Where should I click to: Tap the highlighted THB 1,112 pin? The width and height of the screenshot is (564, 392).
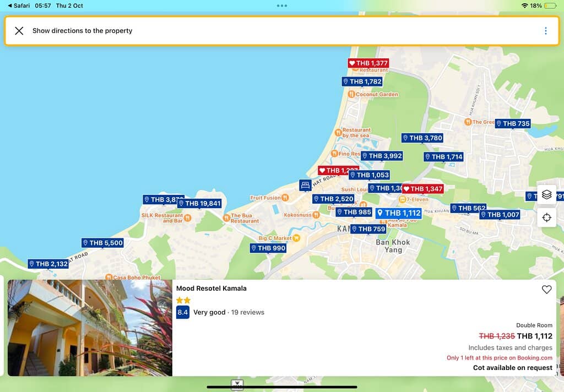(x=399, y=213)
